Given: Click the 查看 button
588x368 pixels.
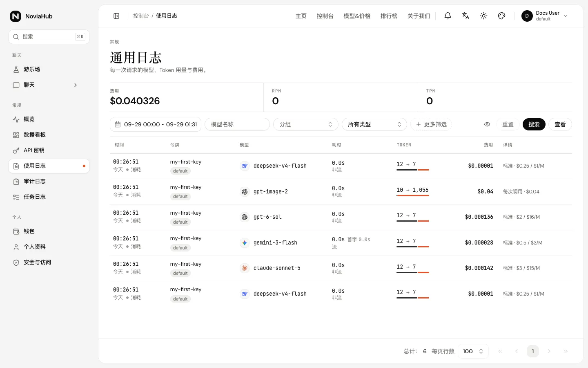Looking at the screenshot, I should 560,124.
